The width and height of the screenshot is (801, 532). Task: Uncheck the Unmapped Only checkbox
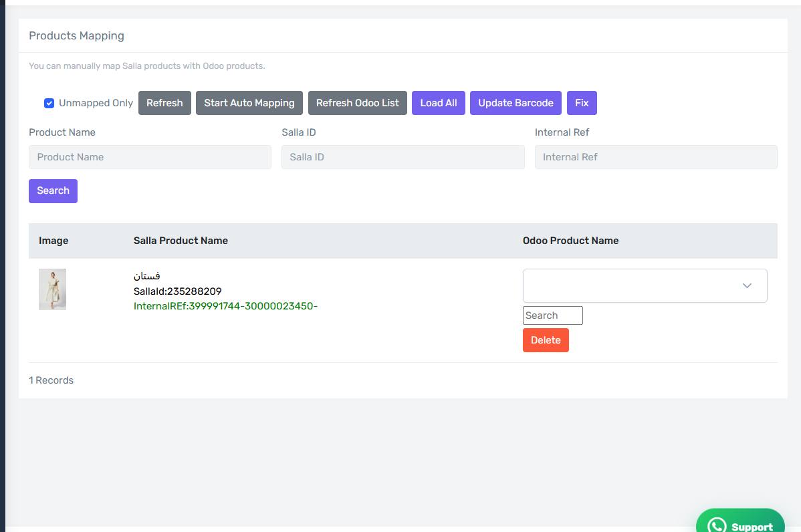[49, 103]
